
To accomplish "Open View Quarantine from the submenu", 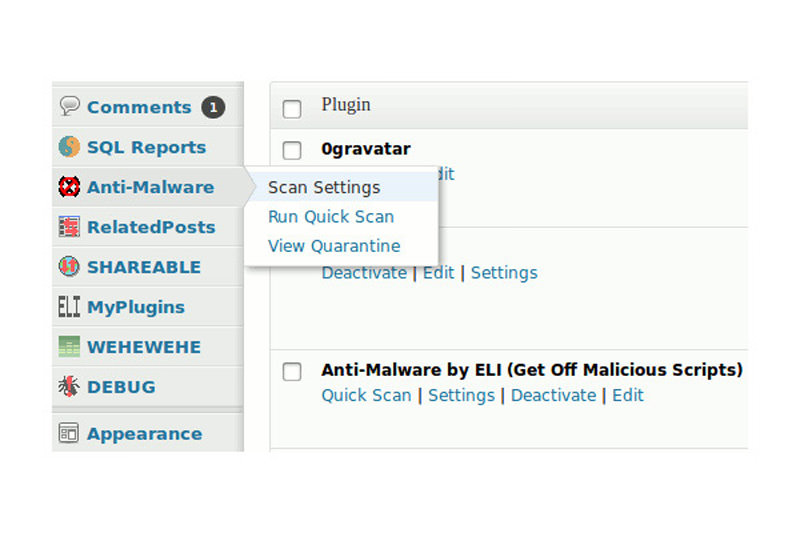I will [334, 246].
